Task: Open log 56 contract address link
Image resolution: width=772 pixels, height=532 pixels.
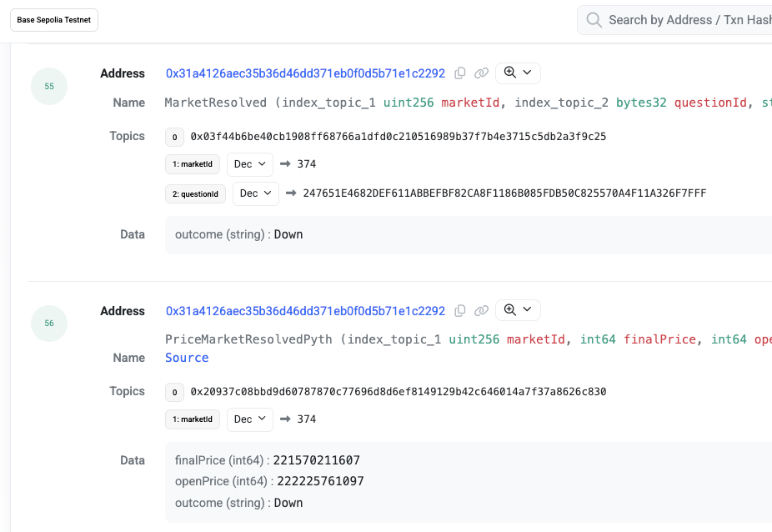Action: click(305, 311)
